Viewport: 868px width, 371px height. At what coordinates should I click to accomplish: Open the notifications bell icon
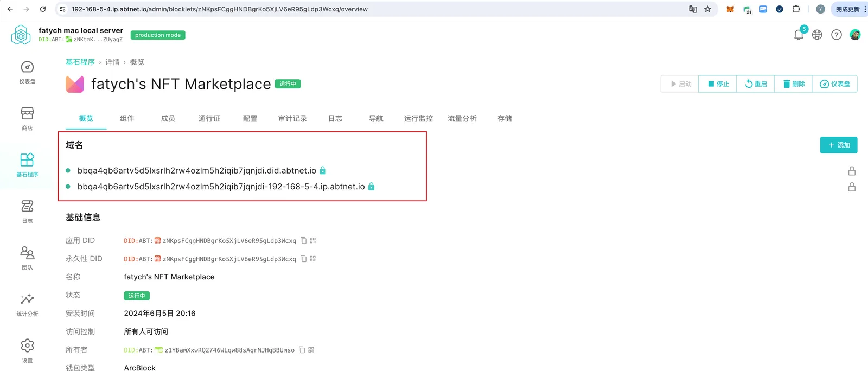799,35
